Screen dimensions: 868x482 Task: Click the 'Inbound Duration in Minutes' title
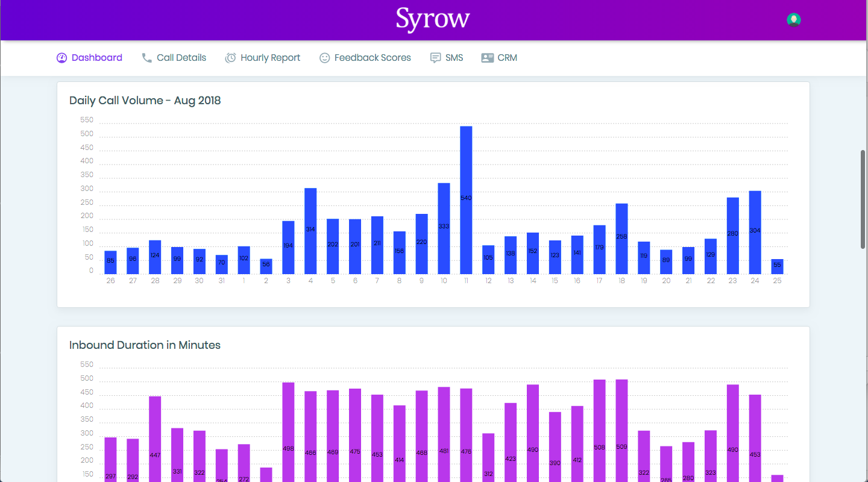point(145,345)
